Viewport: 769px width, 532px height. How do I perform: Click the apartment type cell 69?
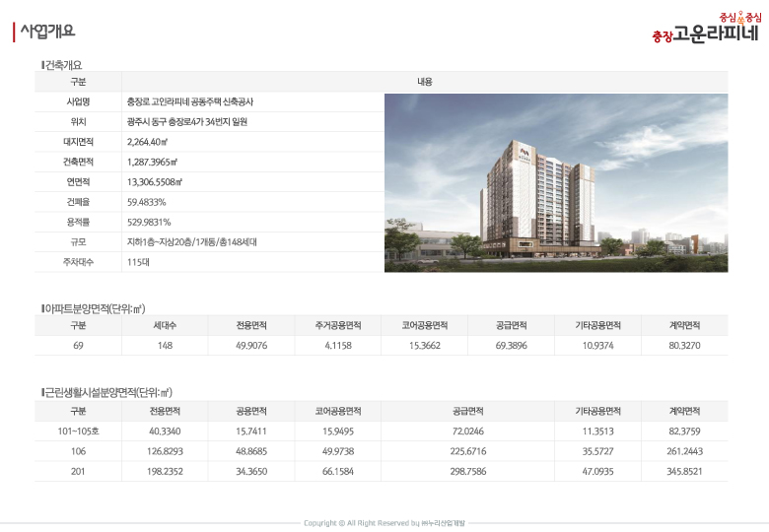tap(78, 346)
